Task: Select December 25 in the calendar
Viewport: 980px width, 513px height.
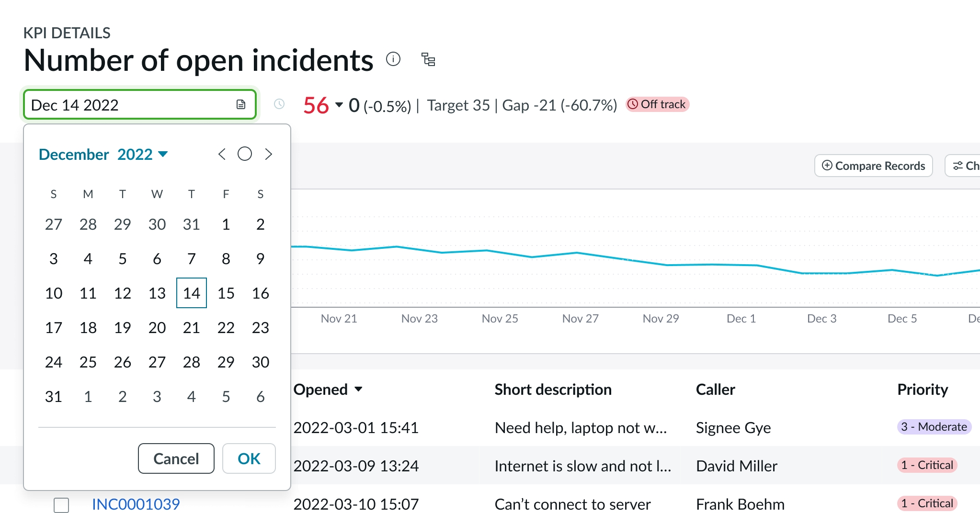Action: coord(88,362)
